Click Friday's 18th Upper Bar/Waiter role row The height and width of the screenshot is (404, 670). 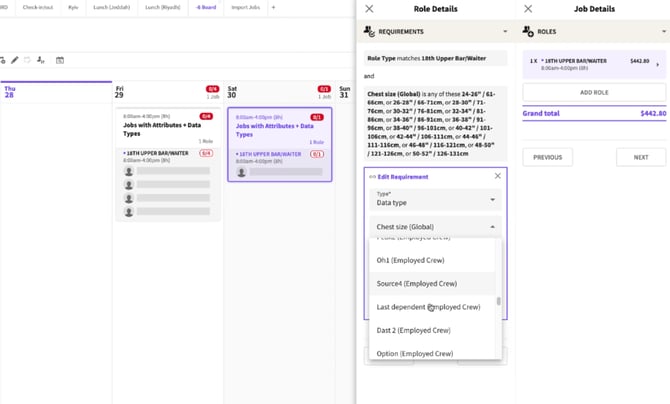tap(168, 156)
